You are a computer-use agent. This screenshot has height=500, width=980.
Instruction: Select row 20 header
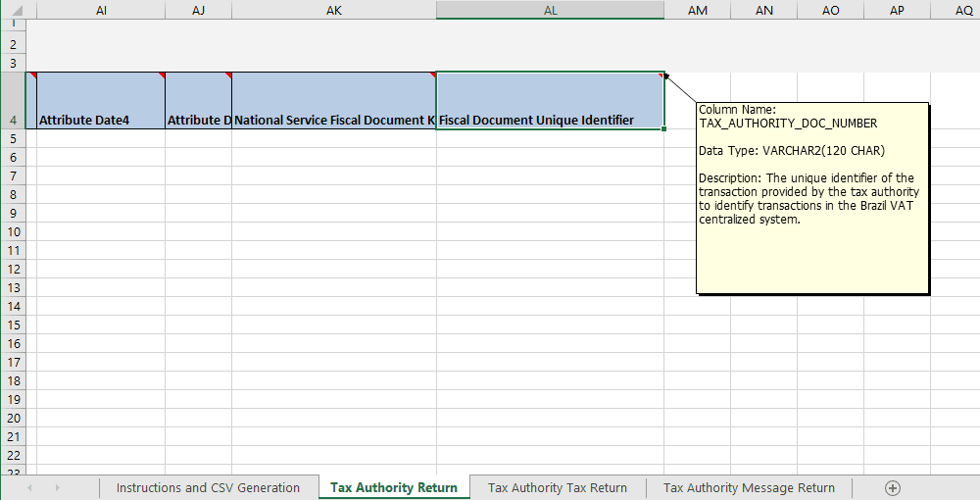tap(13, 418)
